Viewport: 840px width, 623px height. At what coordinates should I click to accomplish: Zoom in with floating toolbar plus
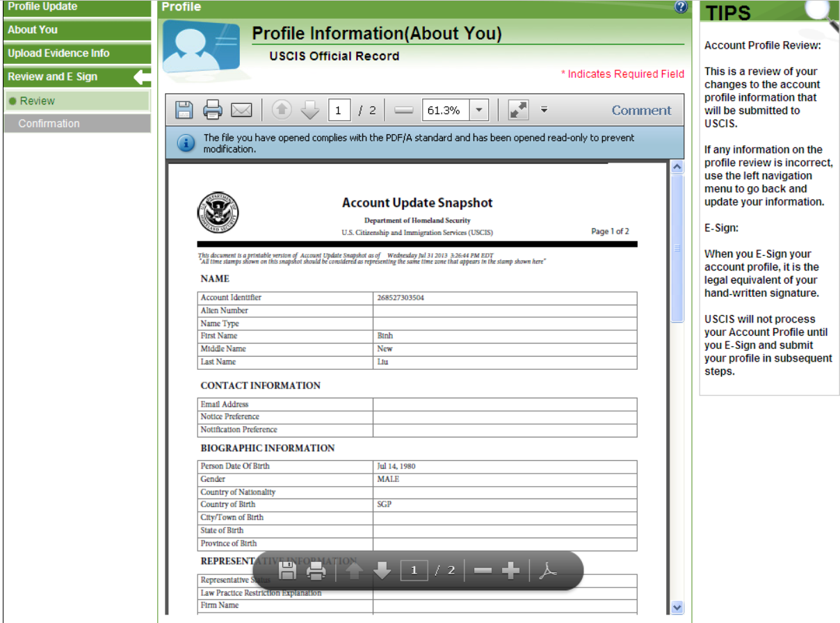pyautogui.click(x=511, y=571)
